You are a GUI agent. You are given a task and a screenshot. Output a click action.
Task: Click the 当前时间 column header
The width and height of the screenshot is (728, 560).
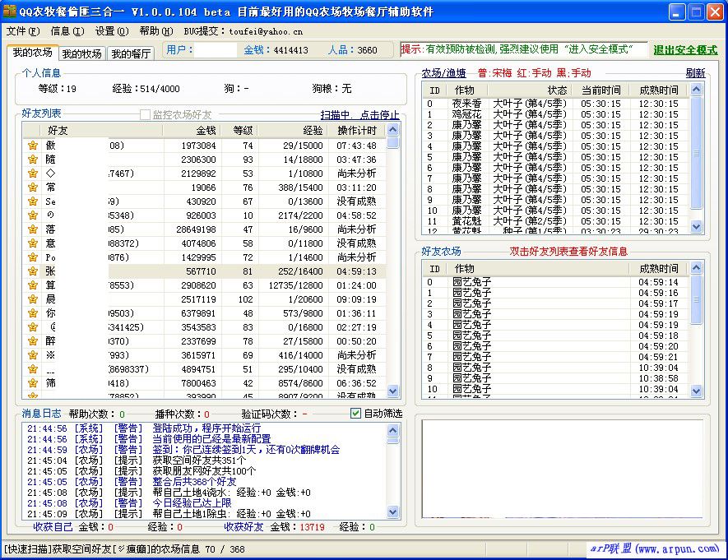point(600,90)
